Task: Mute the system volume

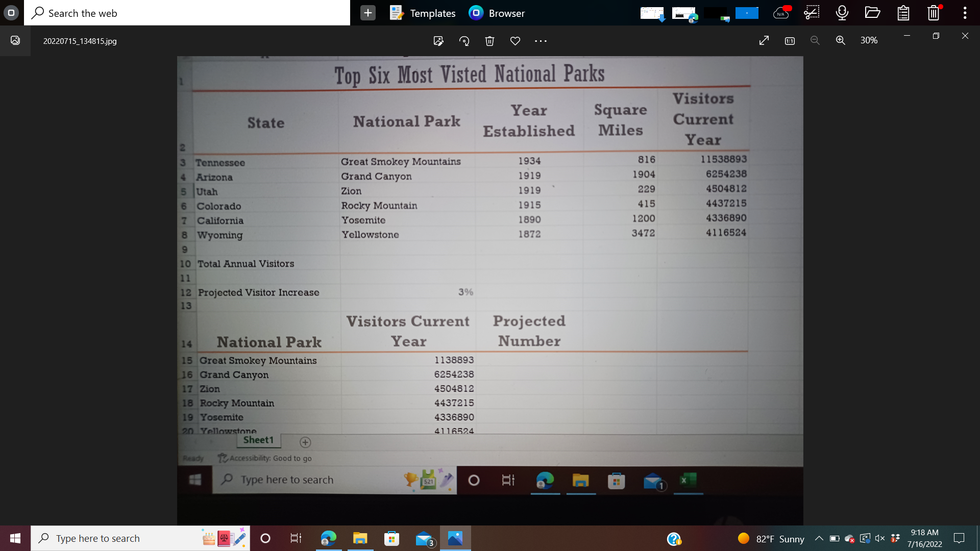Action: 879,538
